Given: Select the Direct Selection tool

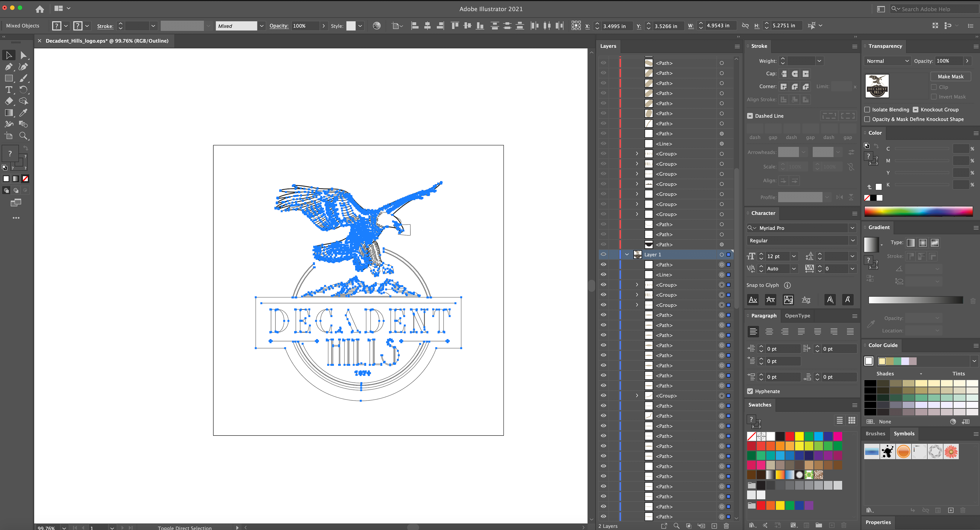Looking at the screenshot, I should click(23, 56).
